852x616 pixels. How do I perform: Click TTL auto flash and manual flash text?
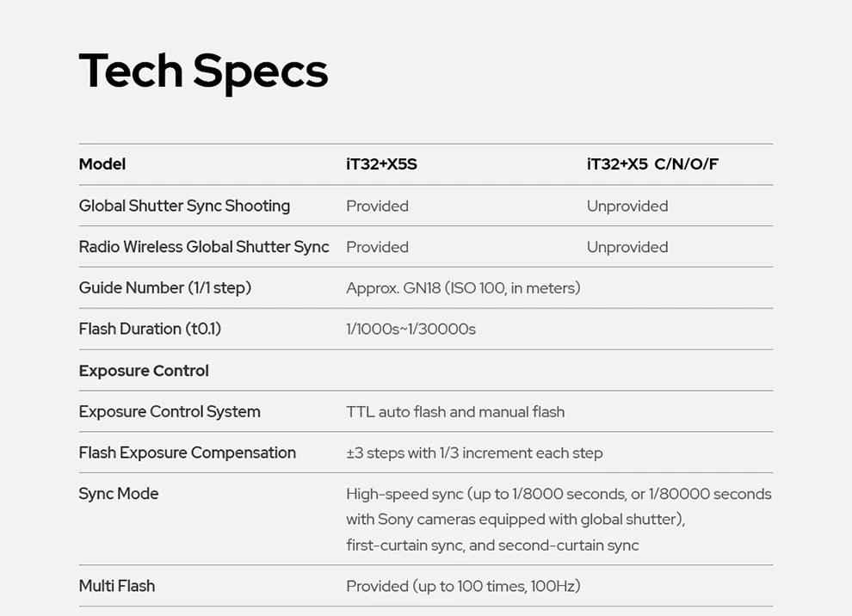coord(455,412)
